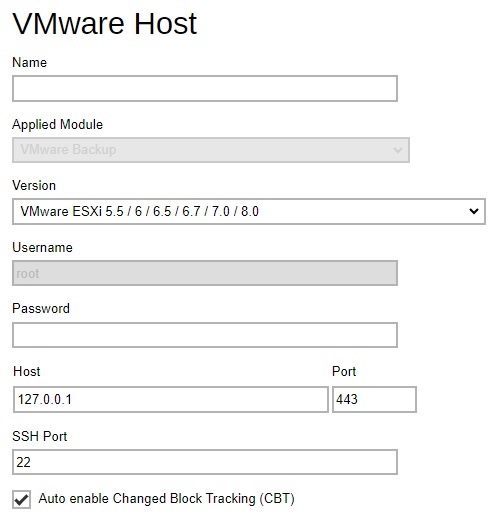500x520 pixels.
Task: Click the Auto enable Changed Block Tracking label
Action: (167, 499)
